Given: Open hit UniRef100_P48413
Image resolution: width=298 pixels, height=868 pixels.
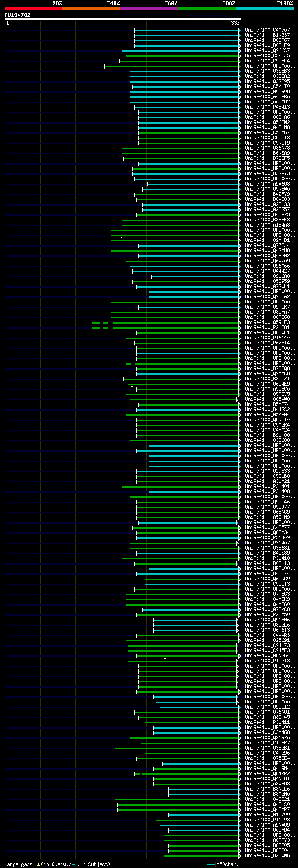Looking at the screenshot, I should click(267, 107).
